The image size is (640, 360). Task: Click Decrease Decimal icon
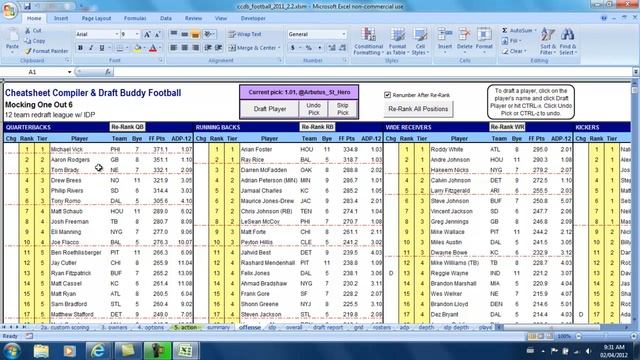(342, 48)
